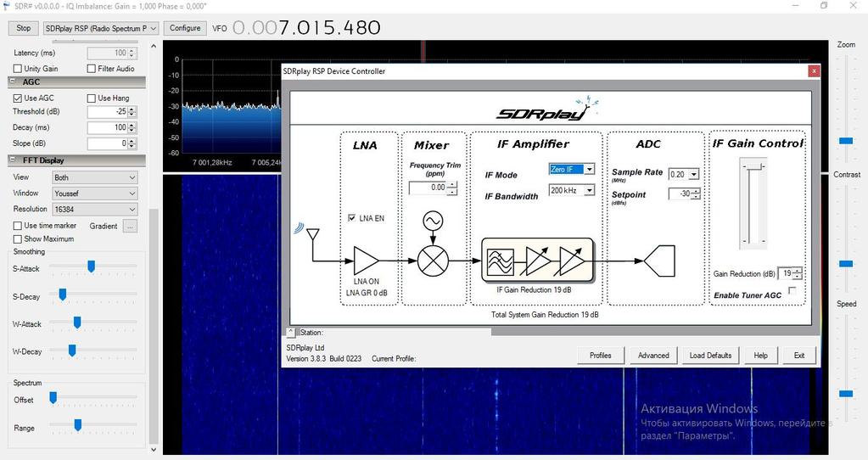Enable the Filter Audio checkbox
Screen dimensions: 868x460
click(x=92, y=69)
